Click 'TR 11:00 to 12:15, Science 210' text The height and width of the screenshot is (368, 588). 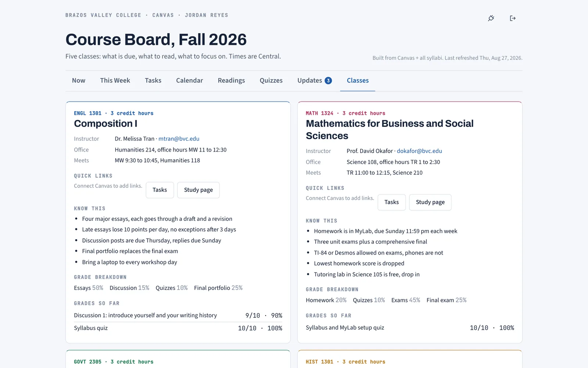point(384,173)
